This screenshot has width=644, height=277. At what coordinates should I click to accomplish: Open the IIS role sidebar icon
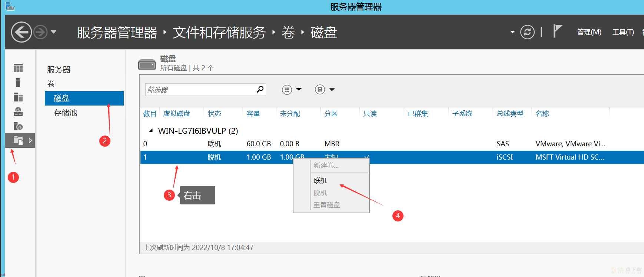pos(18,126)
